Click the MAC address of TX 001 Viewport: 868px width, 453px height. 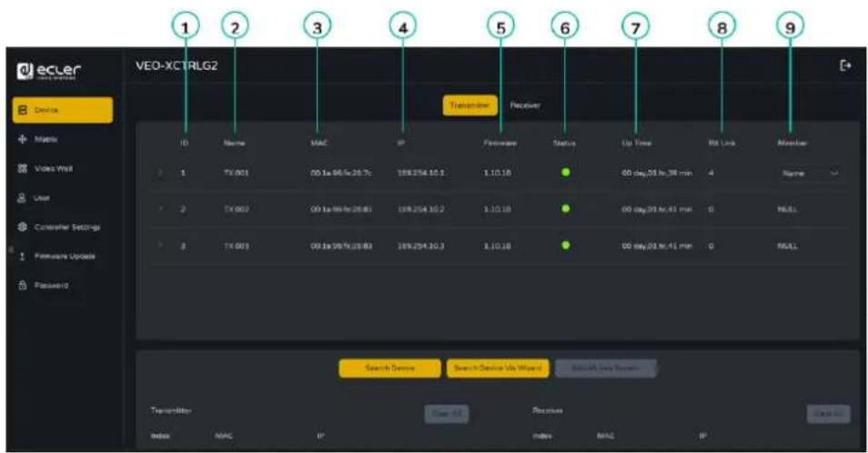click(340, 173)
